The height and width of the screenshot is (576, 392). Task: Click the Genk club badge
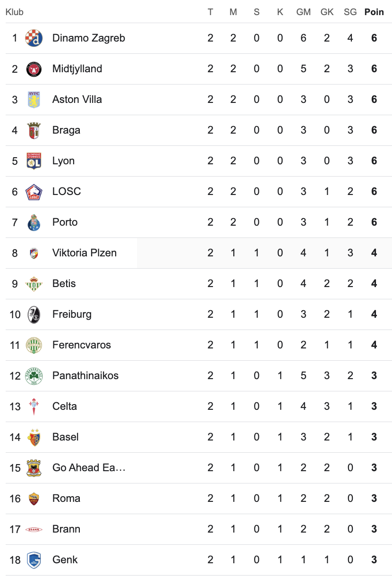click(x=34, y=560)
